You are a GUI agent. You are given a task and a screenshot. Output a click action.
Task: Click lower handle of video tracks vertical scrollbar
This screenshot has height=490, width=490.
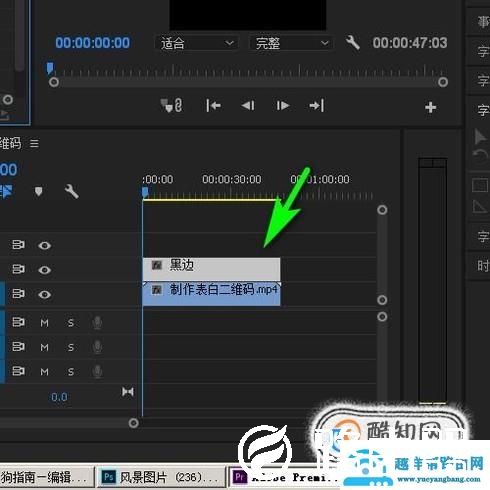(x=382, y=300)
